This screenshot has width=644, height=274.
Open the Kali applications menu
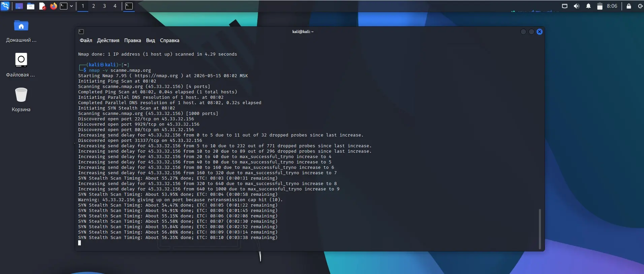(5, 6)
